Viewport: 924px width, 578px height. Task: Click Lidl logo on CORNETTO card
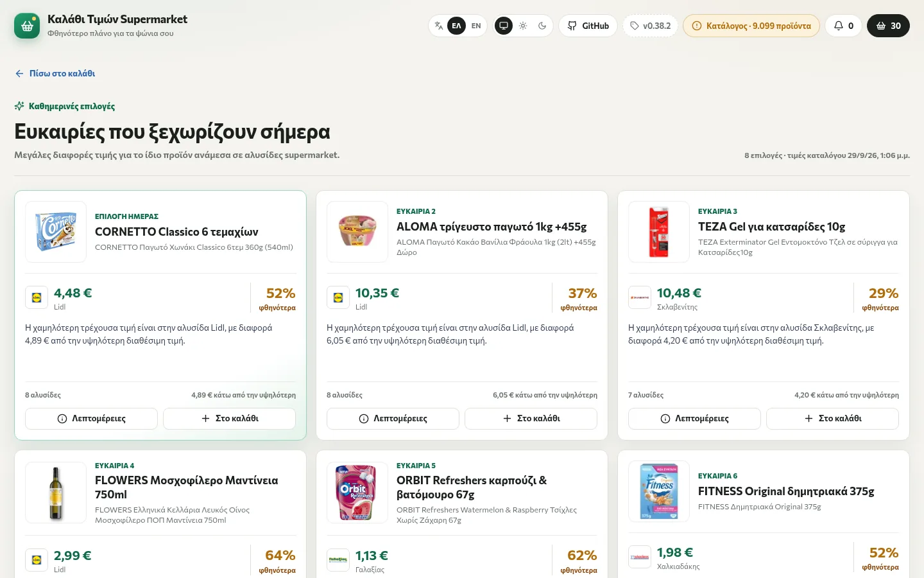[37, 297]
